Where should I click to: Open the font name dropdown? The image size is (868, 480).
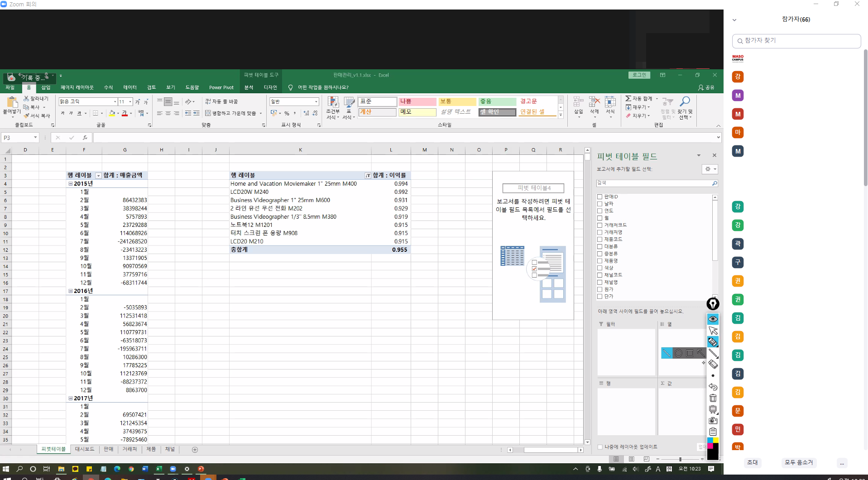(x=115, y=102)
